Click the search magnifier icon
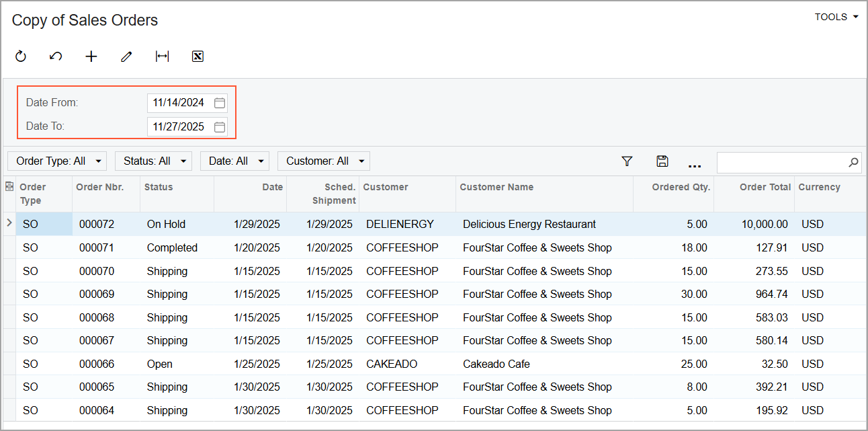This screenshot has height=431, width=868. 853,162
